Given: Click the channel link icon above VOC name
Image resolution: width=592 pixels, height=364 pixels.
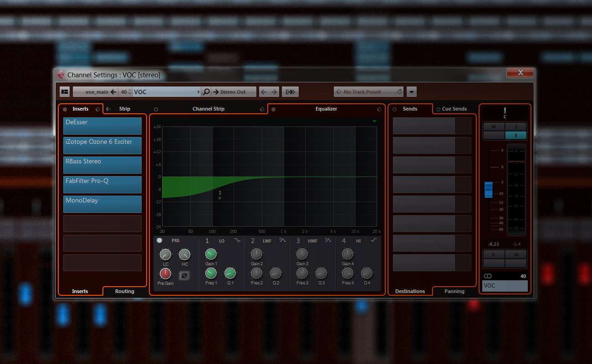Looking at the screenshot, I should 488,276.
